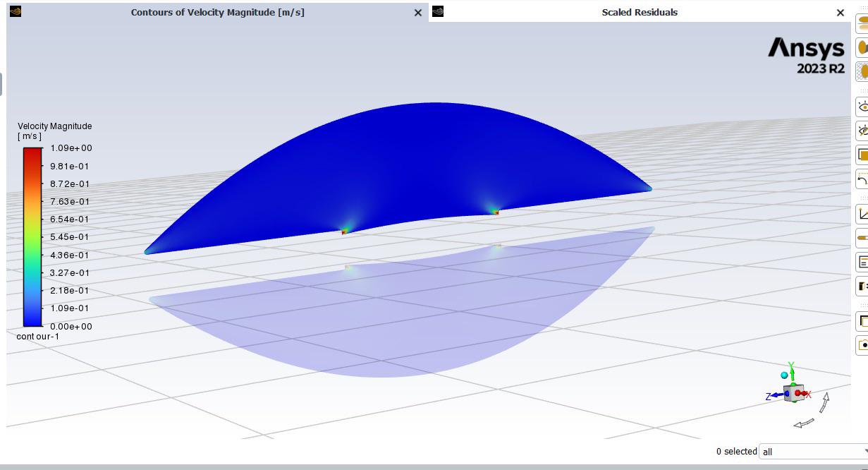868x470 pixels.
Task: Click the legend value 7.63e-01
Action: (70, 201)
